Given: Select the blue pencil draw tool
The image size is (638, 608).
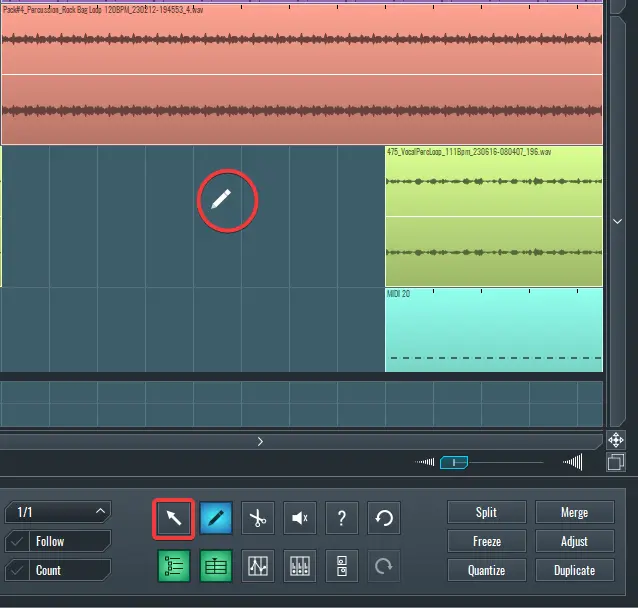Looking at the screenshot, I should pos(216,518).
